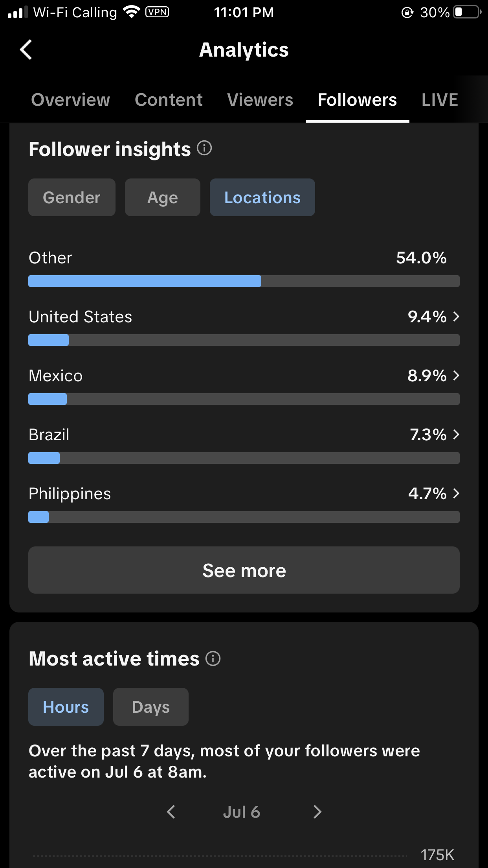This screenshot has height=868, width=488.
Task: Expand United States location details
Action: [x=456, y=316]
